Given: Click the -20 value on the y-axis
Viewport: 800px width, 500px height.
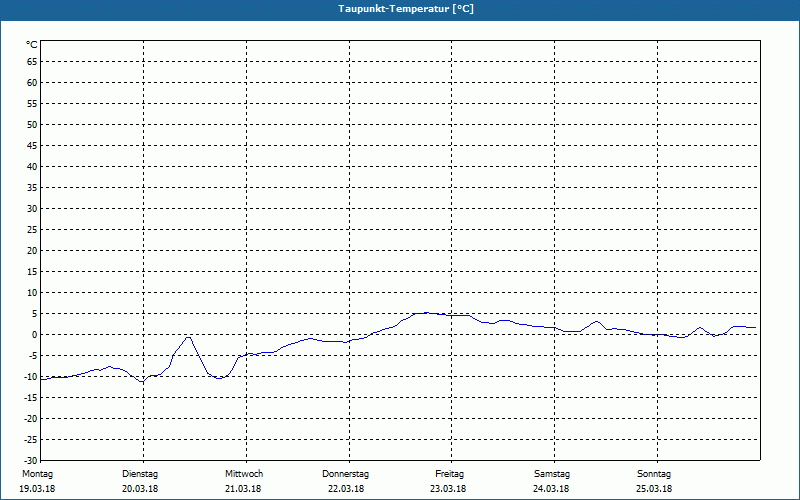Looking at the screenshot, I should (31, 418).
